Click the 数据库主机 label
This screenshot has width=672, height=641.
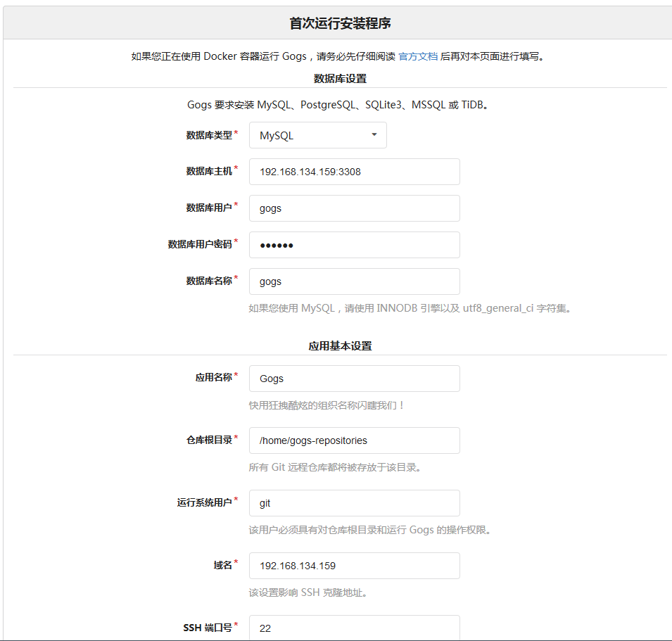click(x=209, y=172)
